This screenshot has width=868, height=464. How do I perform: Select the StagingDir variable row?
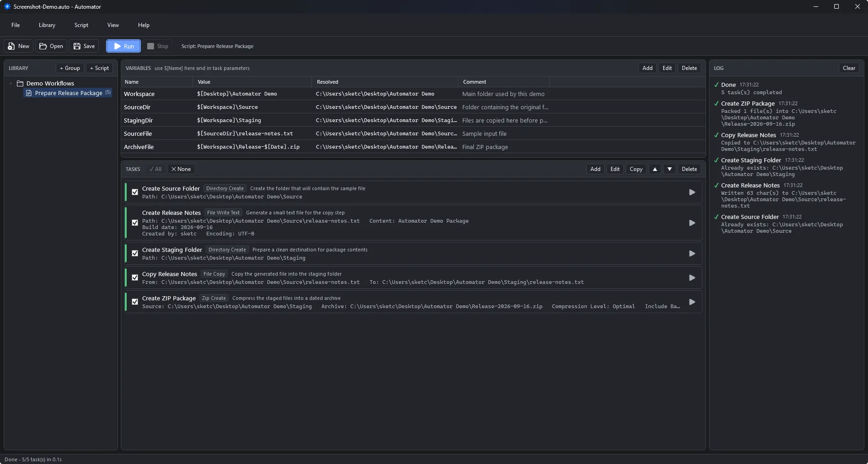pyautogui.click(x=413, y=121)
